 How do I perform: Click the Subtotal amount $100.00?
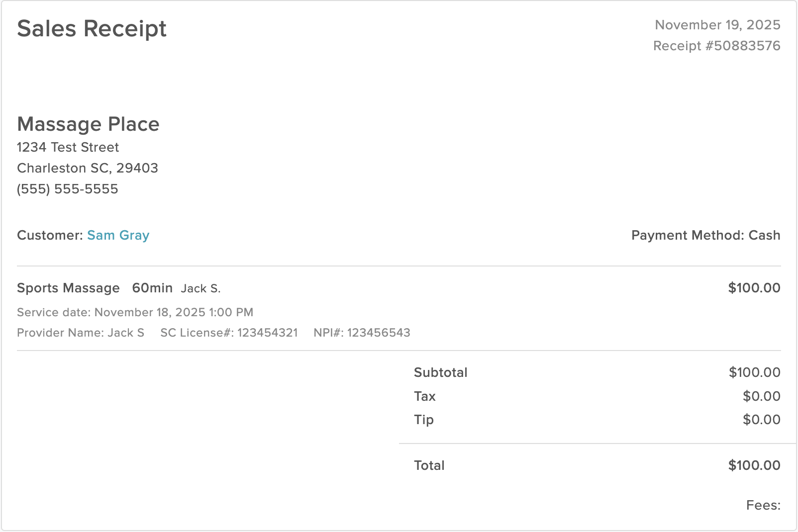coord(754,372)
